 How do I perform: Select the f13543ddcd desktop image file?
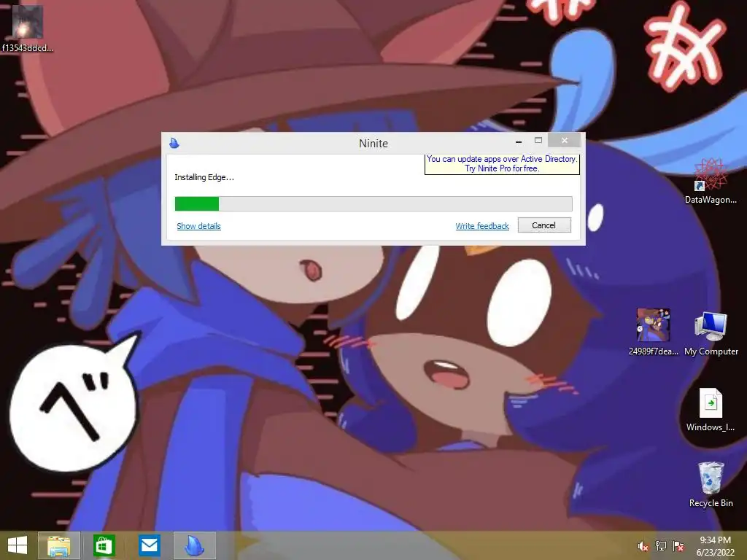tap(27, 28)
